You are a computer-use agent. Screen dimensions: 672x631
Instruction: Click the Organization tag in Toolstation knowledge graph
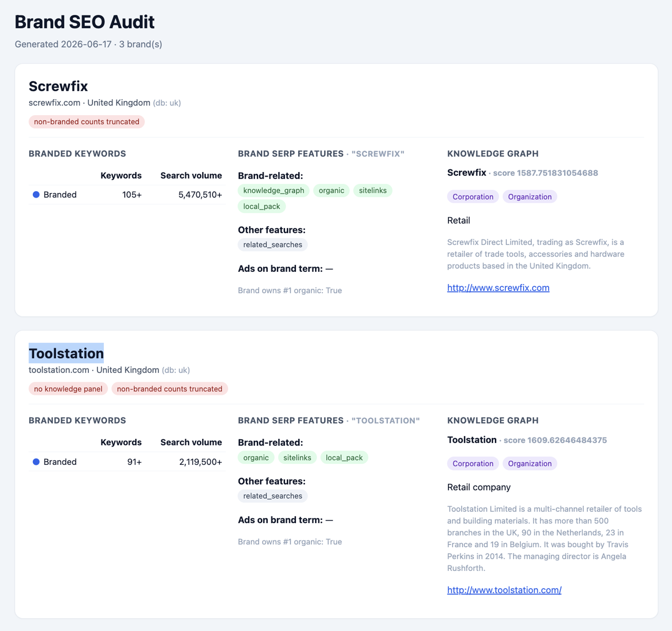tap(530, 464)
